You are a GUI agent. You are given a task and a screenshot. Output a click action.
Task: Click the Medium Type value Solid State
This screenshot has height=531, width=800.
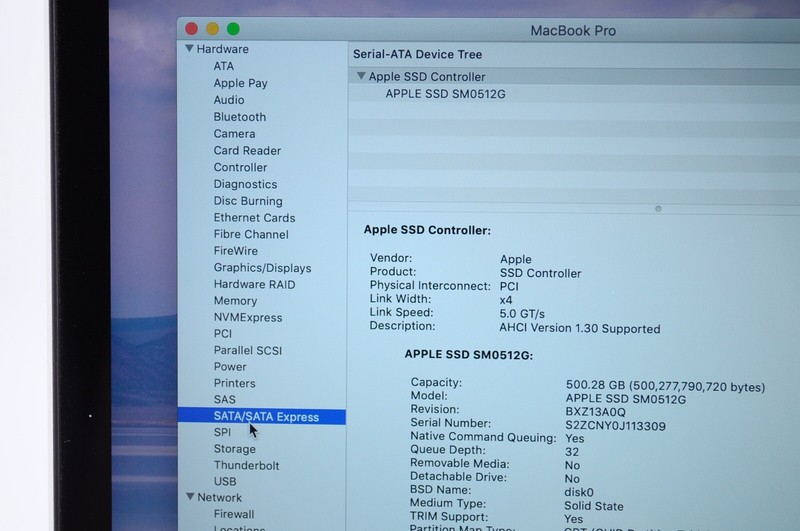(x=594, y=506)
